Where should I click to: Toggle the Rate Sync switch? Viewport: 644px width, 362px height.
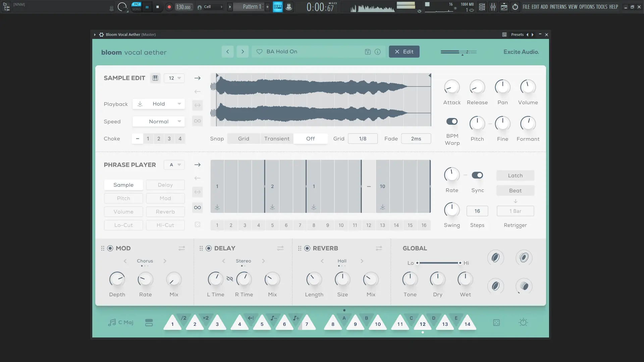[x=477, y=175]
